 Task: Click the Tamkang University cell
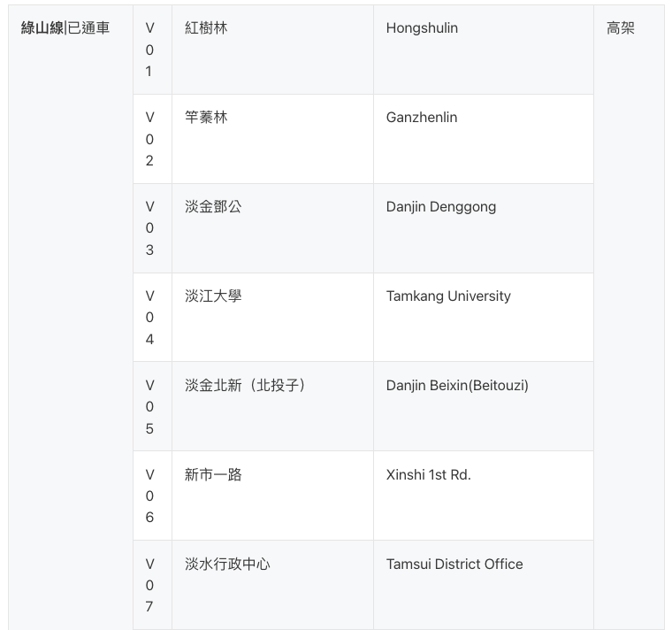(448, 296)
